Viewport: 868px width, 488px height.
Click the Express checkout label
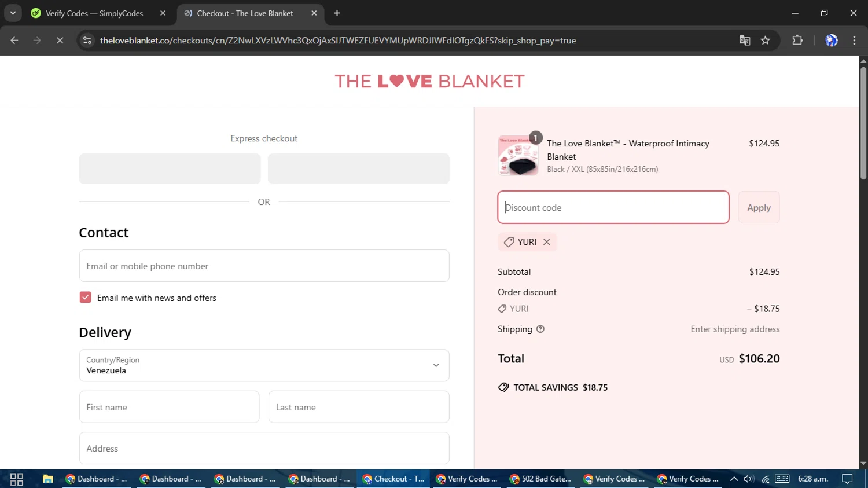(x=264, y=138)
